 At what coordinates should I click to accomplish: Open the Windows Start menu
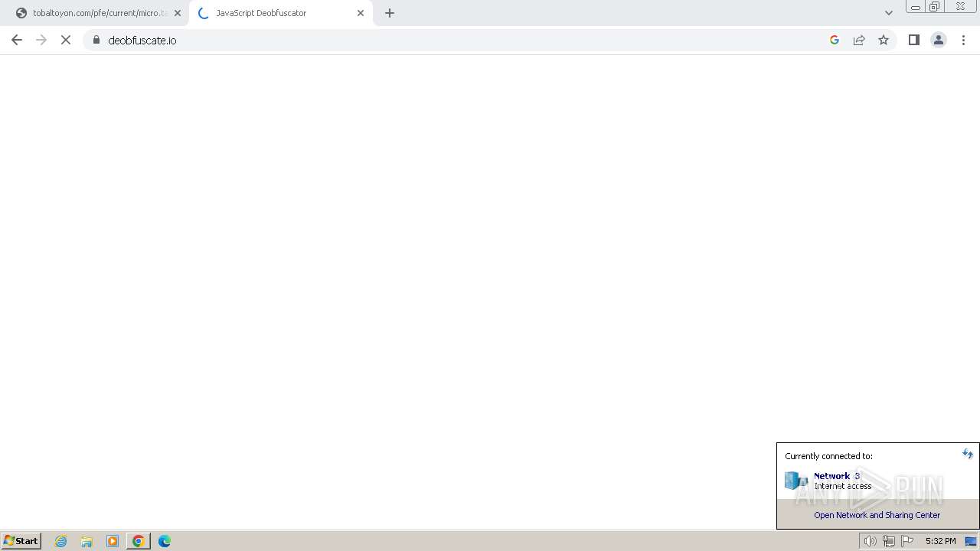pyautogui.click(x=21, y=541)
